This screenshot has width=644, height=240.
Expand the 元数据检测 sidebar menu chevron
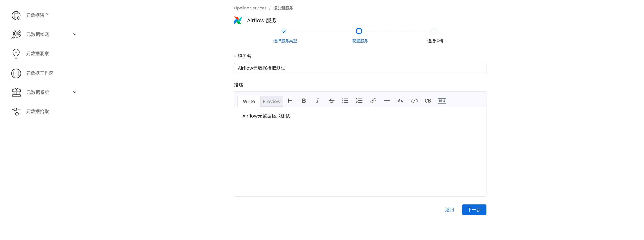74,34
